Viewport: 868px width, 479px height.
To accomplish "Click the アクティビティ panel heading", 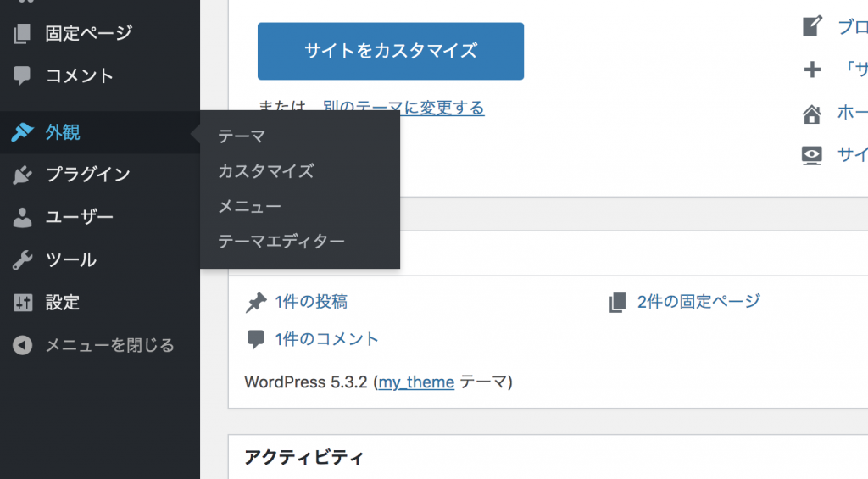I will (x=304, y=457).
